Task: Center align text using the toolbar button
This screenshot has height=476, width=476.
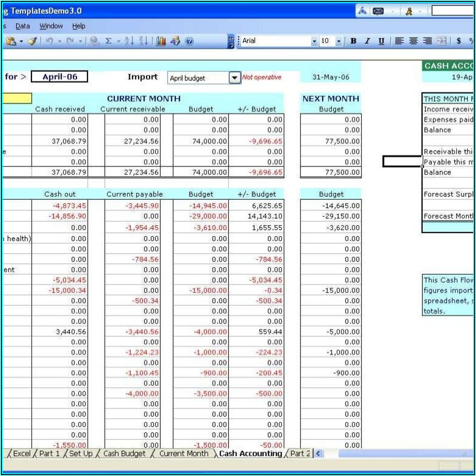Action: (x=414, y=41)
